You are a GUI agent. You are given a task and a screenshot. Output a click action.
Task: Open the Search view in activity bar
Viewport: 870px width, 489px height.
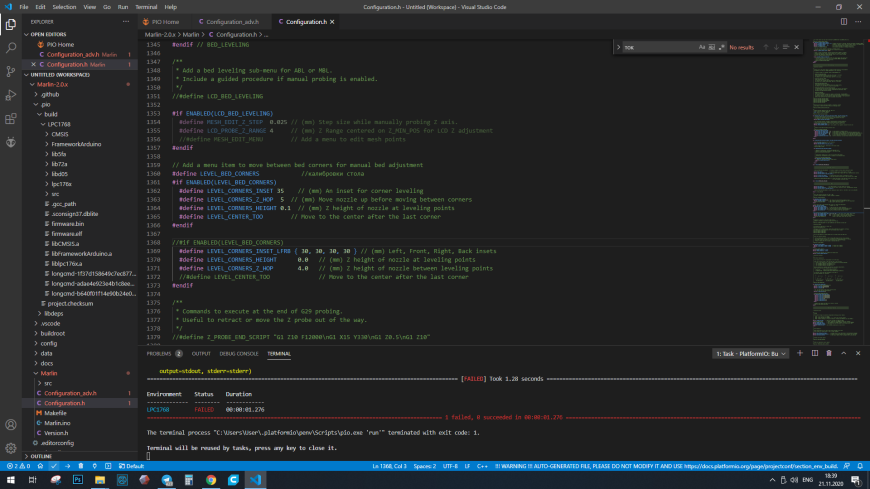pos(11,48)
